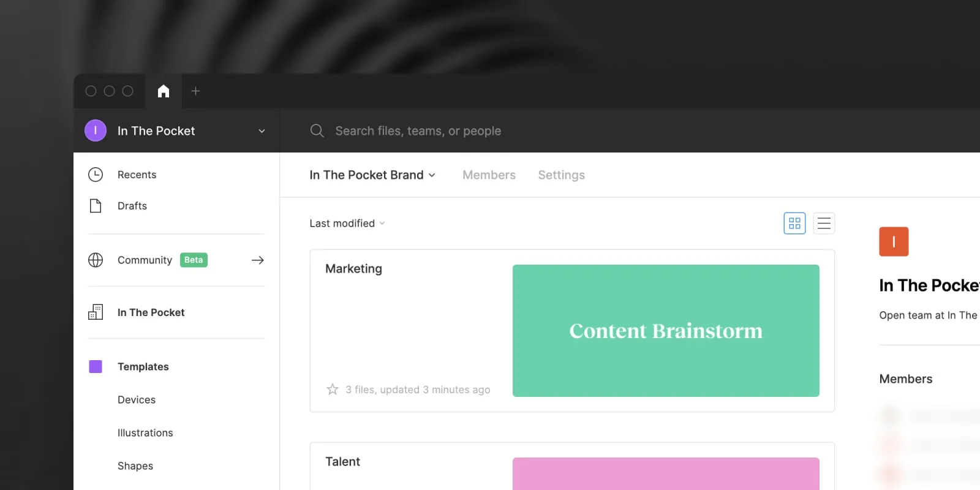Open the pink Talent file thumbnail

pos(666,473)
